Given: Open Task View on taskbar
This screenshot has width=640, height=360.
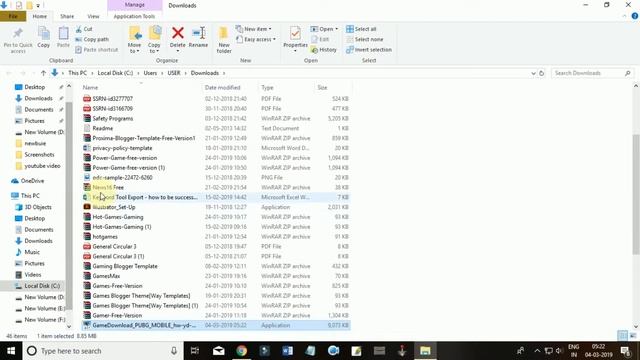Looking at the screenshot, I should (x=195, y=351).
